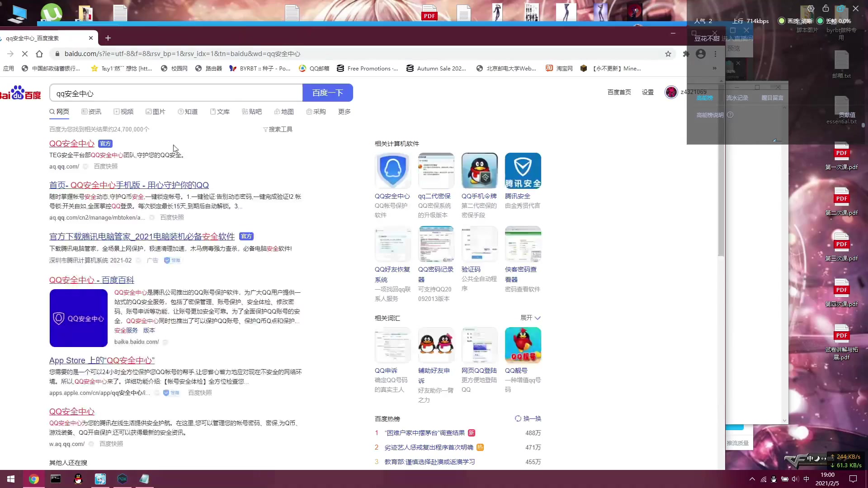This screenshot has height=488, width=868.
Task: Click the QQ安全中心 baike thumbnail image
Action: pos(79,318)
